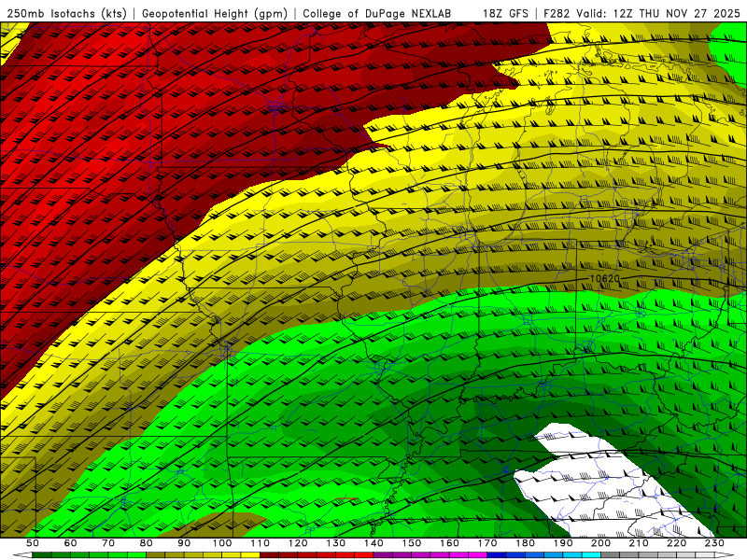Click the 100 value on the color scale
The height and width of the screenshot is (560, 747).
[222, 543]
